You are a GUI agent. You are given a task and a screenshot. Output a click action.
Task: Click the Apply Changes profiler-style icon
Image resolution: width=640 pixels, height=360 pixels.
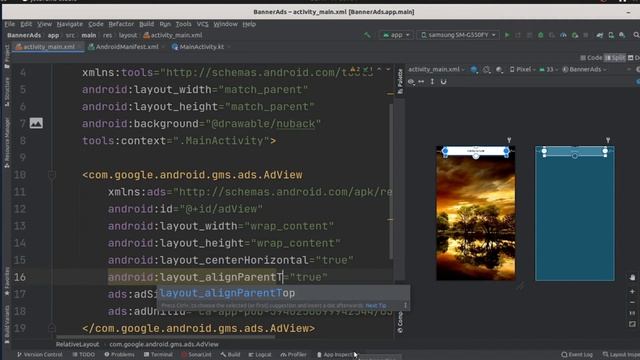click(563, 36)
